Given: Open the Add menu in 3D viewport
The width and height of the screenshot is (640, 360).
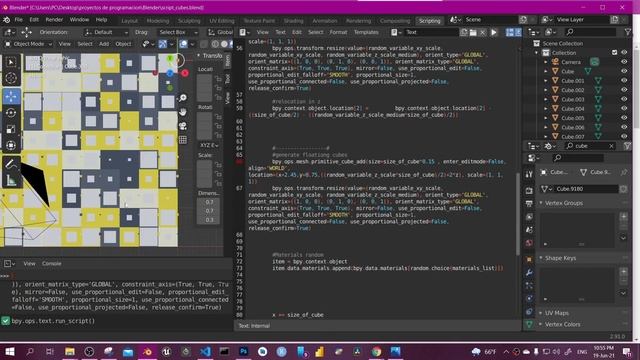Looking at the screenshot, I should tap(104, 44).
